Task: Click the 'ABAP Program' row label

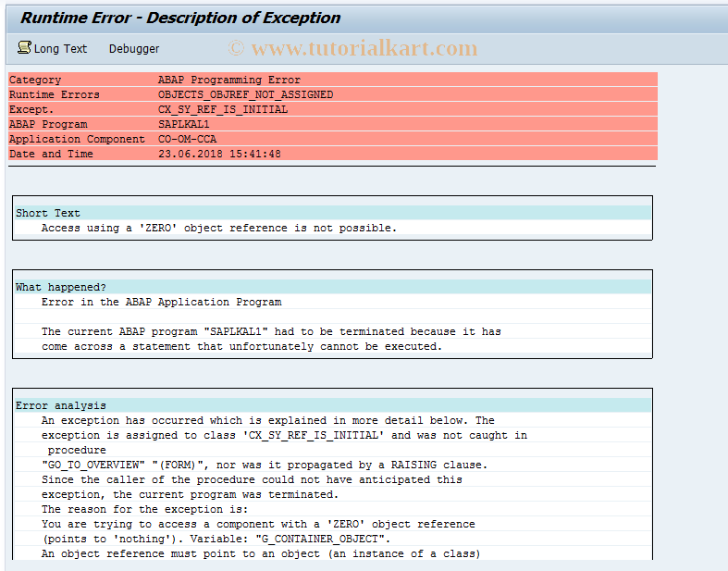Action: point(48,125)
